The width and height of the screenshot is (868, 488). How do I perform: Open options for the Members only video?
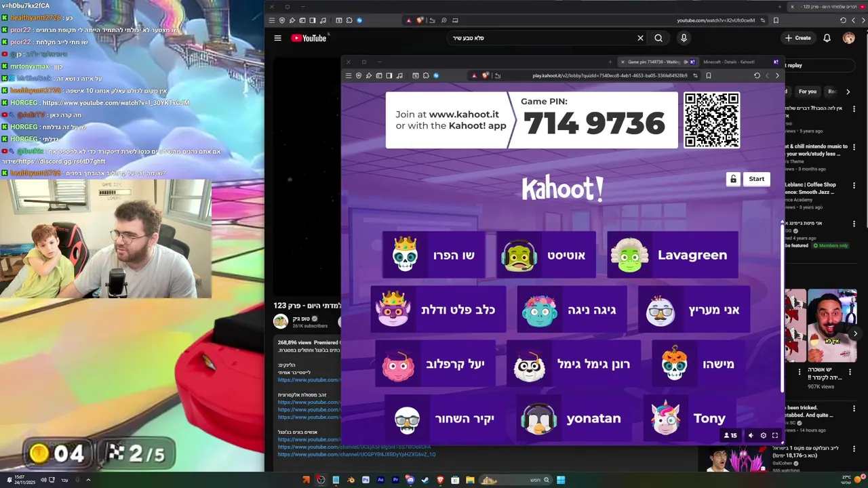pos(854,223)
